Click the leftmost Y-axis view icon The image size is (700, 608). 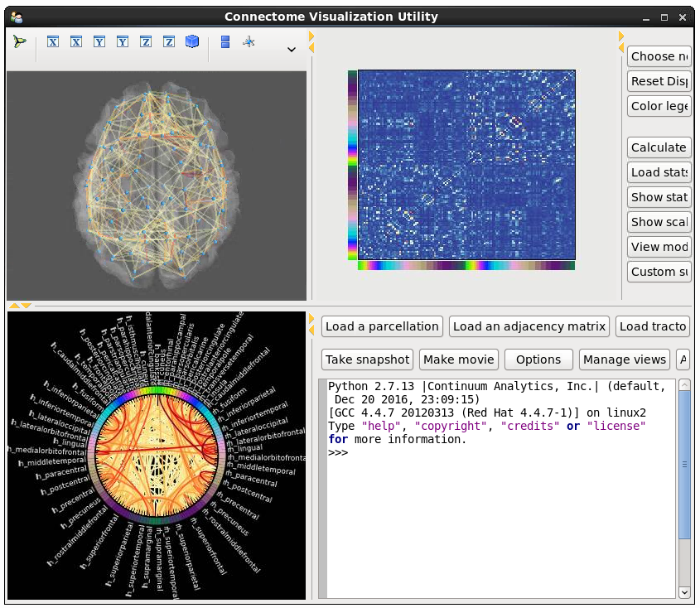click(99, 42)
